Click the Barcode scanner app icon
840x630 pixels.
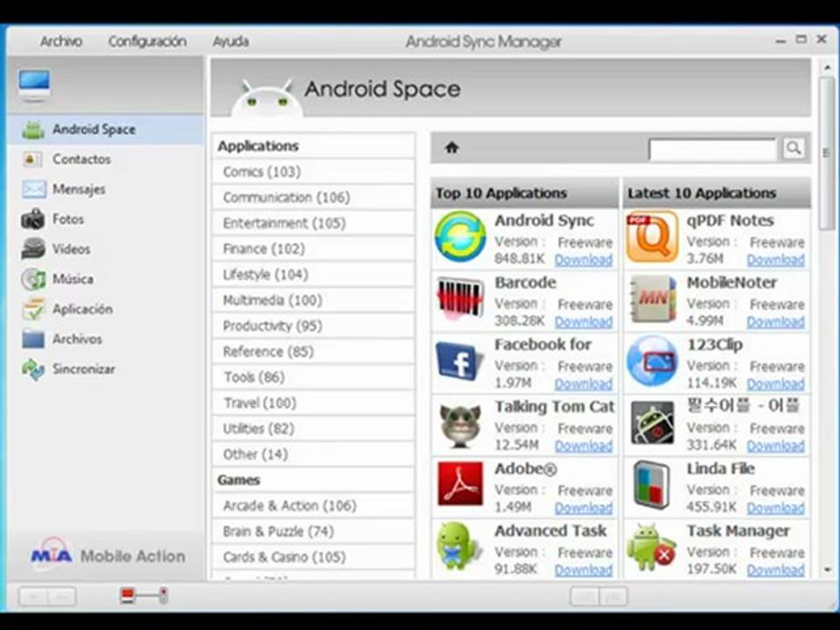point(460,299)
